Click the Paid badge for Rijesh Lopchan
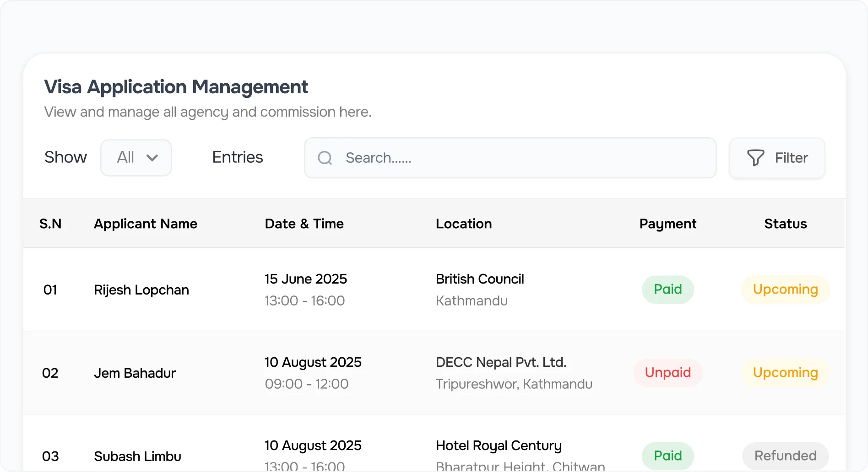Screen dimensions: 868x472 (667, 289)
